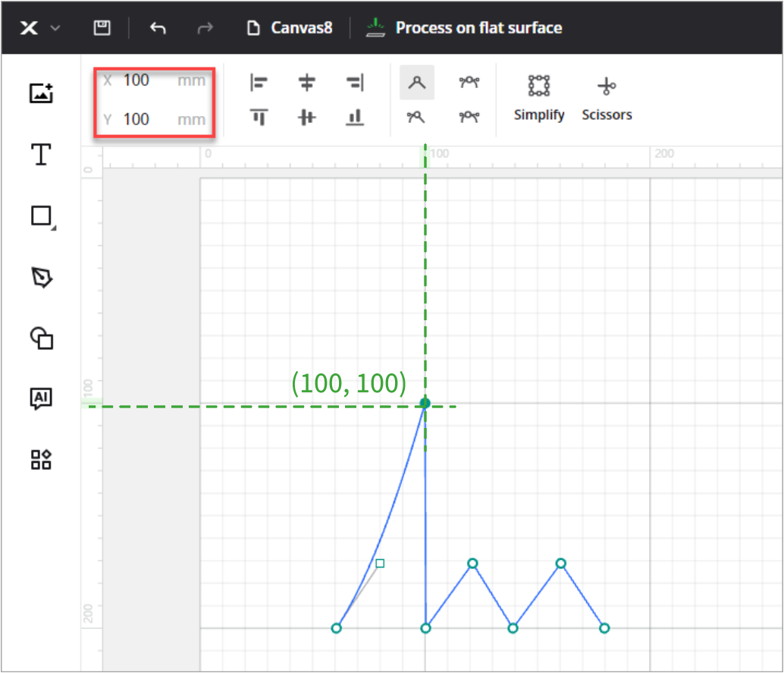
Task: Click the save icon in top bar
Action: tap(102, 28)
